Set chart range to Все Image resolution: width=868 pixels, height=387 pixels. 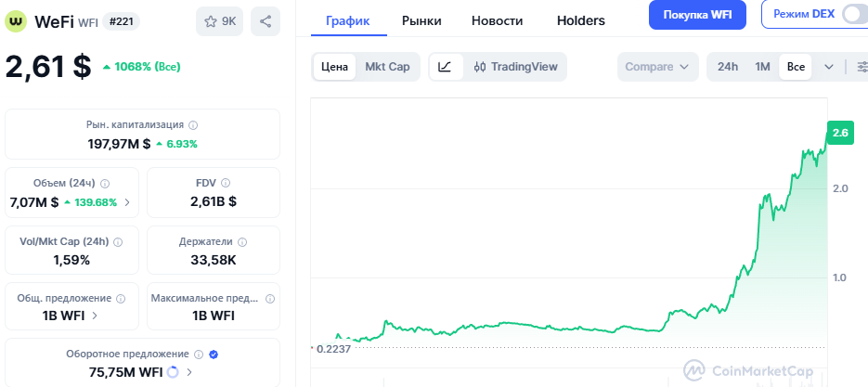[796, 67]
